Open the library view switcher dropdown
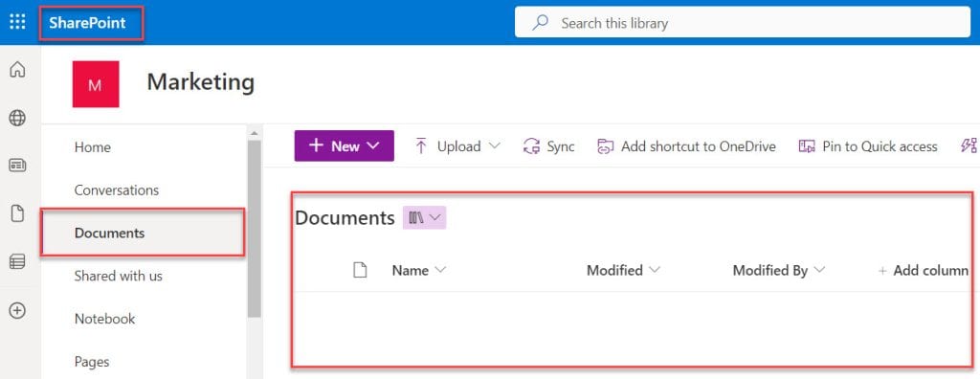This screenshot has height=379, width=980. tap(424, 217)
